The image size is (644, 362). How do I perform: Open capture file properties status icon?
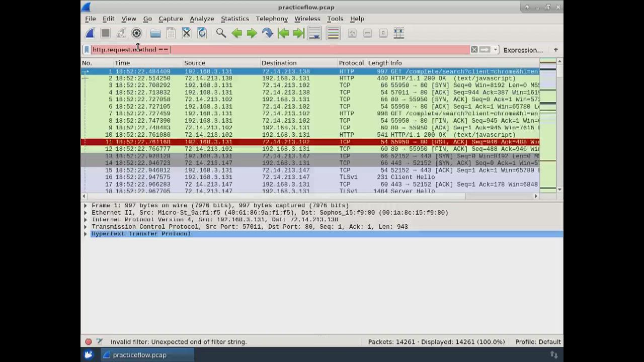[99, 342]
